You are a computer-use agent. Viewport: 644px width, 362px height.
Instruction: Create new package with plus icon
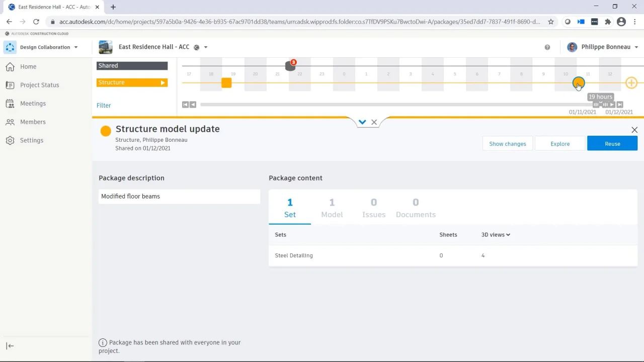[631, 83]
